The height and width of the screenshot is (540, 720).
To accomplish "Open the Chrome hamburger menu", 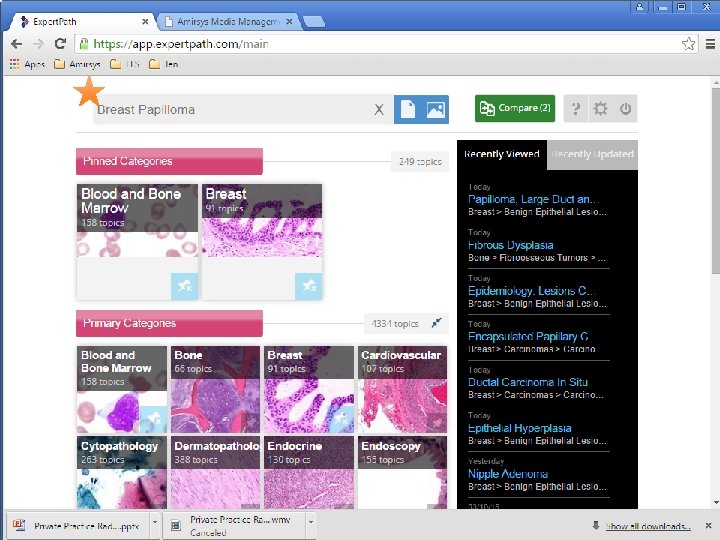I will pos(710,44).
